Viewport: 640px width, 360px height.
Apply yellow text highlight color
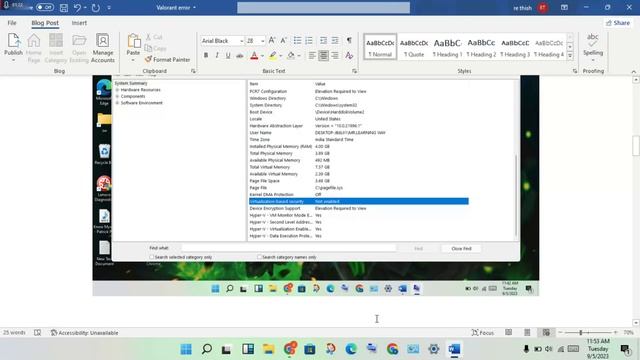273,56
